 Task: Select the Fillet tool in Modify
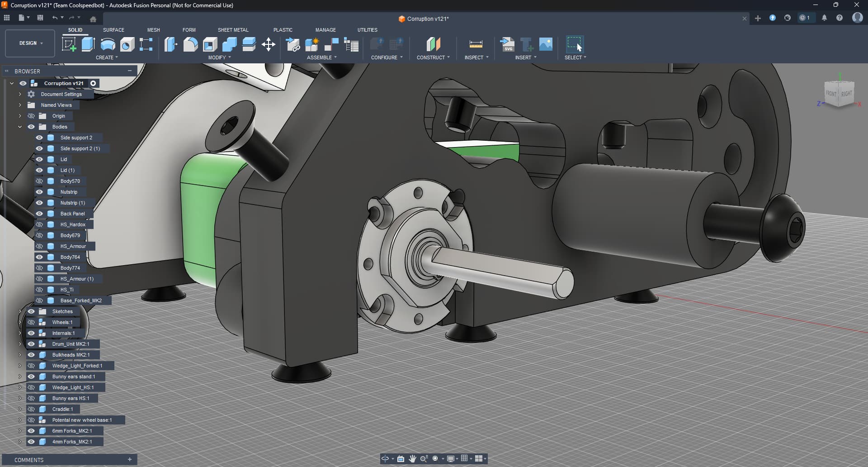tap(190, 44)
